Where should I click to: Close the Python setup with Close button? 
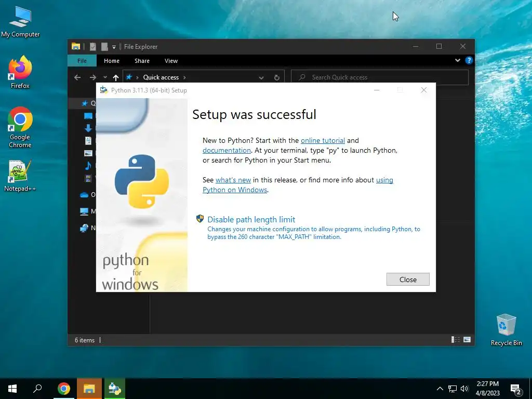click(408, 279)
